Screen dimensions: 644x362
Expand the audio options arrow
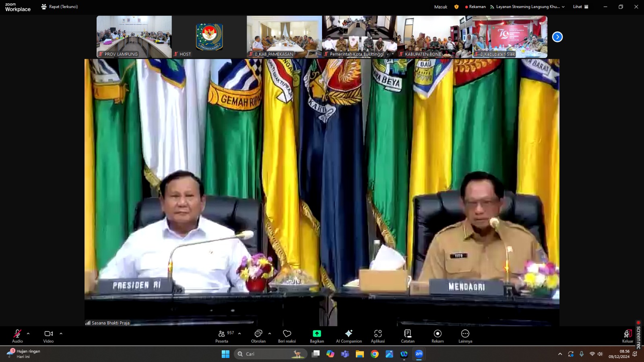click(x=28, y=333)
